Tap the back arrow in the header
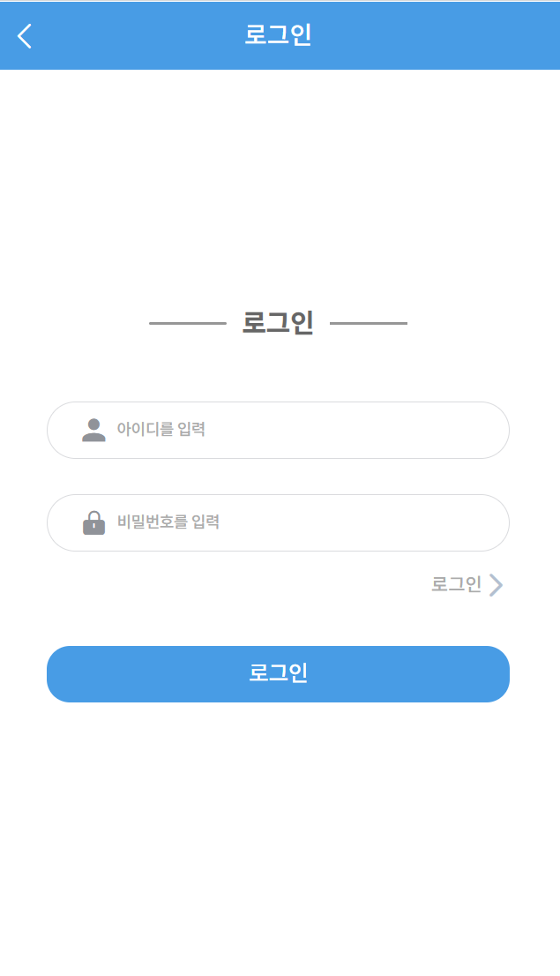 (x=25, y=36)
